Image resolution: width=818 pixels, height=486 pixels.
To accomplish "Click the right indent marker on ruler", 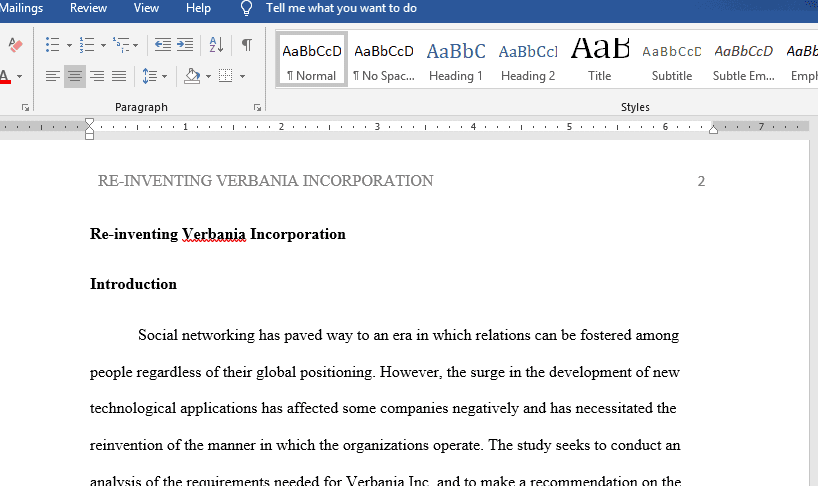I will (x=713, y=130).
